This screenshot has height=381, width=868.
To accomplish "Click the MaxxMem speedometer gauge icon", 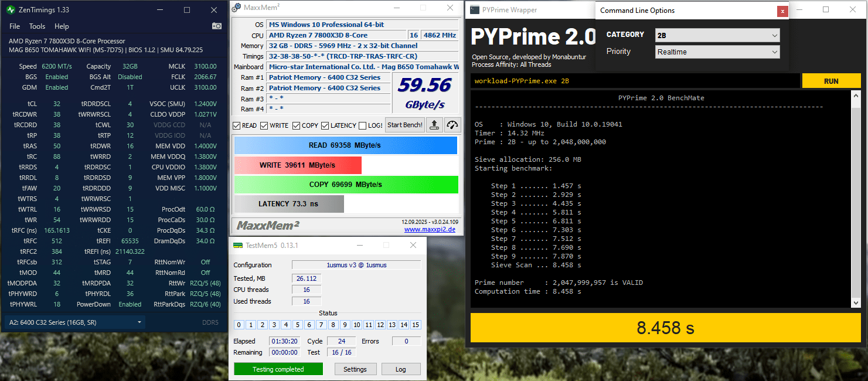I will 452,125.
